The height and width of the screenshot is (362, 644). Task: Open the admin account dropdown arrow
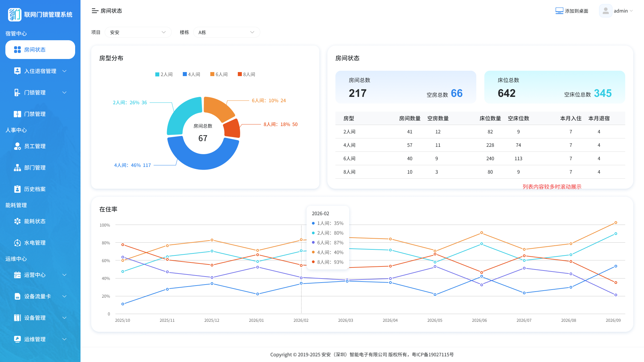631,11
